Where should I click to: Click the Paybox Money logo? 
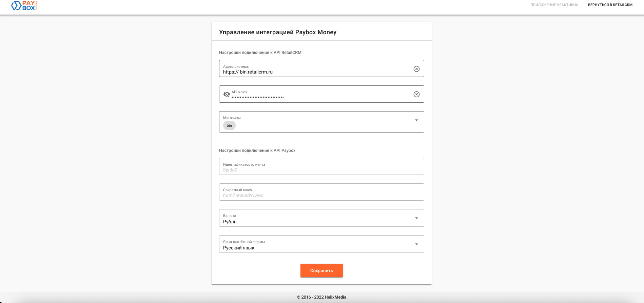(x=24, y=5)
